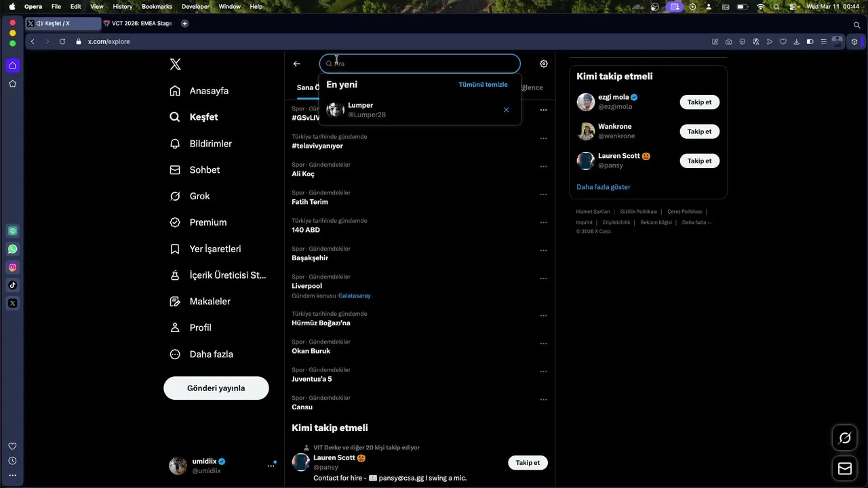Viewport: 868px width, 488px height.
Task: Click the Galatasaray topic link
Action: [x=355, y=296]
